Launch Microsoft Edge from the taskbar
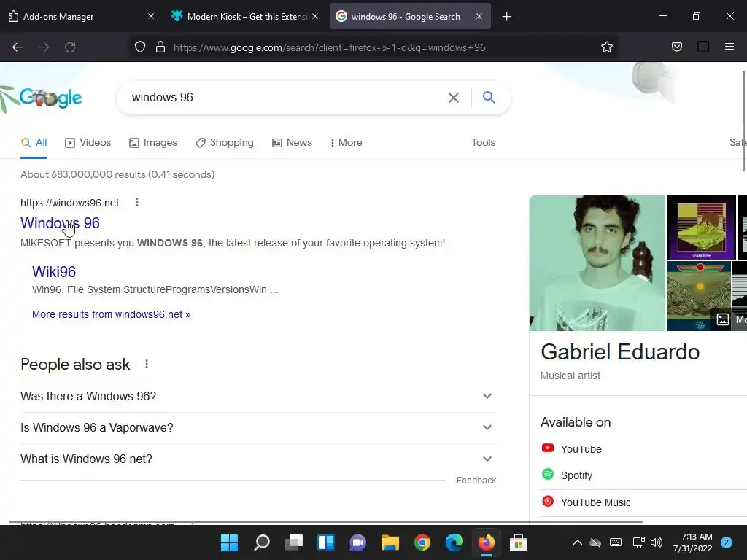The height and width of the screenshot is (560, 747). (x=454, y=542)
